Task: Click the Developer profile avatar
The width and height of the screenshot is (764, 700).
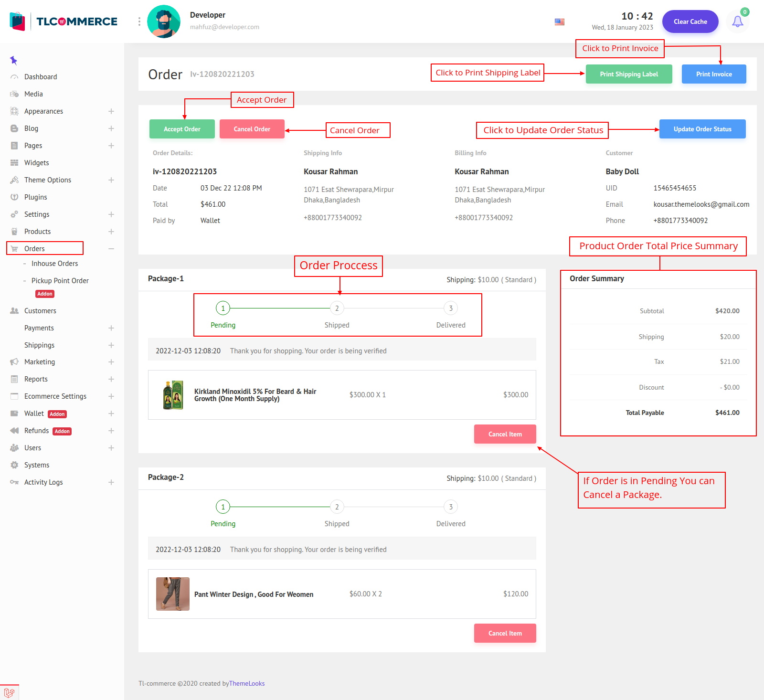Action: pos(164,21)
